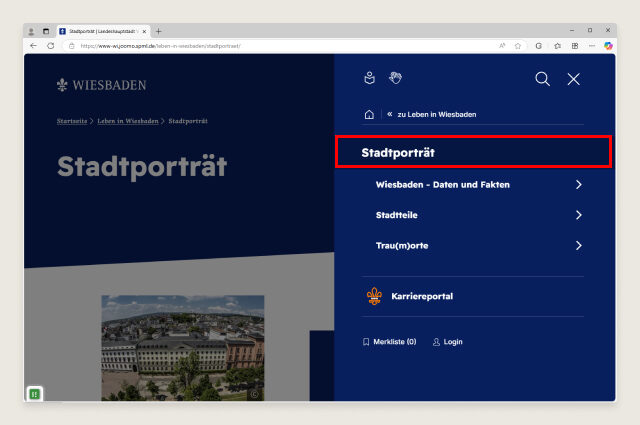
Task: Open Merkliste (0) bookmark list
Action: pyautogui.click(x=390, y=342)
